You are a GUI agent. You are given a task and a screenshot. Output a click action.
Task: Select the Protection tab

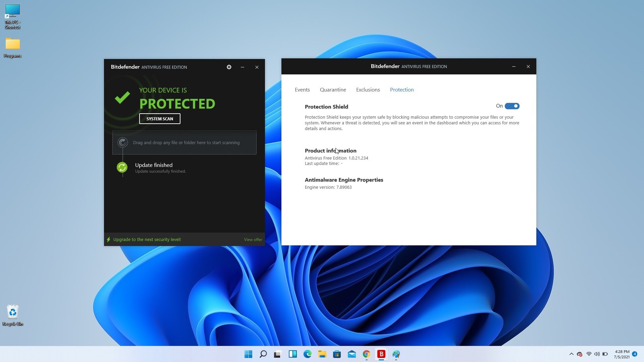coord(402,90)
